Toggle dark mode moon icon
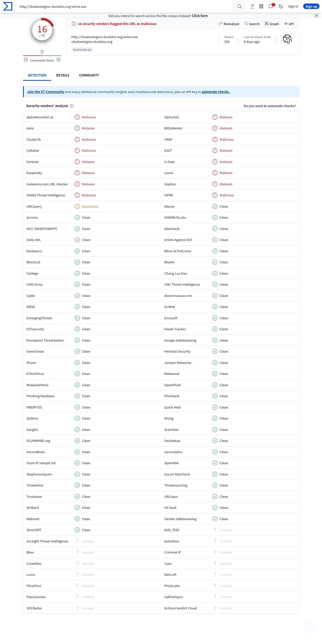 click(x=281, y=7)
